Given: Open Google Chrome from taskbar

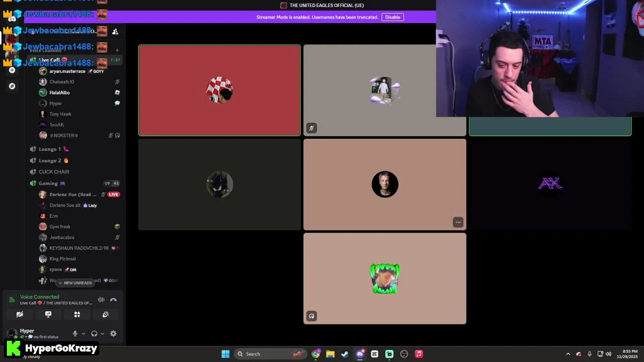Looking at the screenshot, I should pyautogui.click(x=315, y=354).
